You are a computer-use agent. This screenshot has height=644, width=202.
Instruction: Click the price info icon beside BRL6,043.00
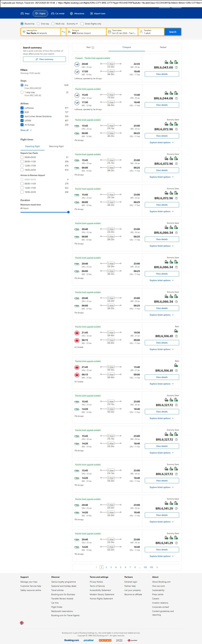coord(176,67)
